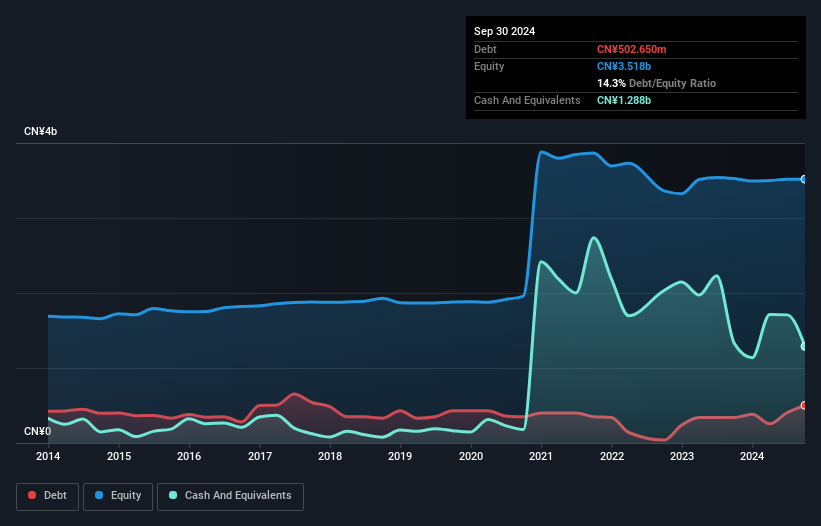Click the CN¥502.650m debt value

[631, 49]
